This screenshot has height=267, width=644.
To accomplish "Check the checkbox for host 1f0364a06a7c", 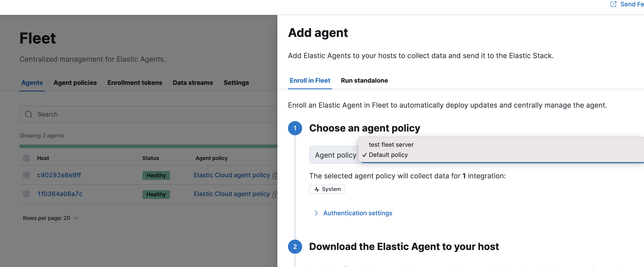I will pyautogui.click(x=26, y=194).
